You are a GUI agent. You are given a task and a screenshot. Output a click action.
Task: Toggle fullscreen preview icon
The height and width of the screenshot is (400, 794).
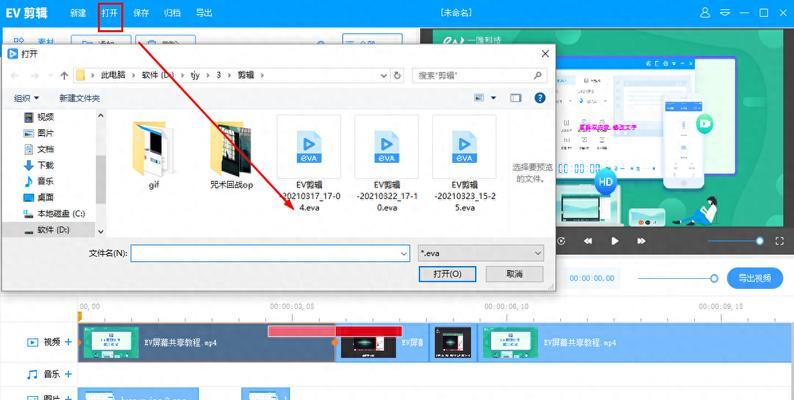click(779, 242)
